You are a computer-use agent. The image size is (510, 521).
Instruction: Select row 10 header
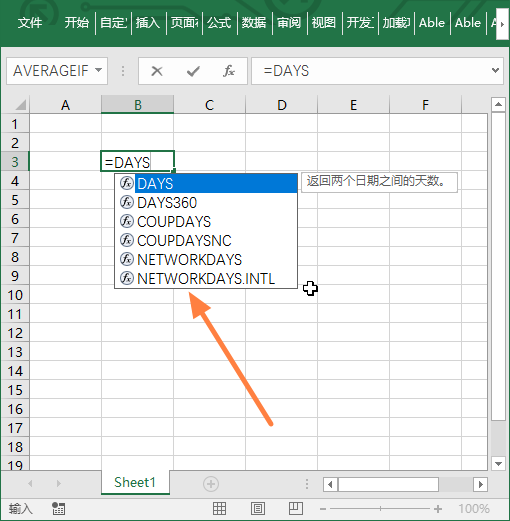pyautogui.click(x=15, y=295)
